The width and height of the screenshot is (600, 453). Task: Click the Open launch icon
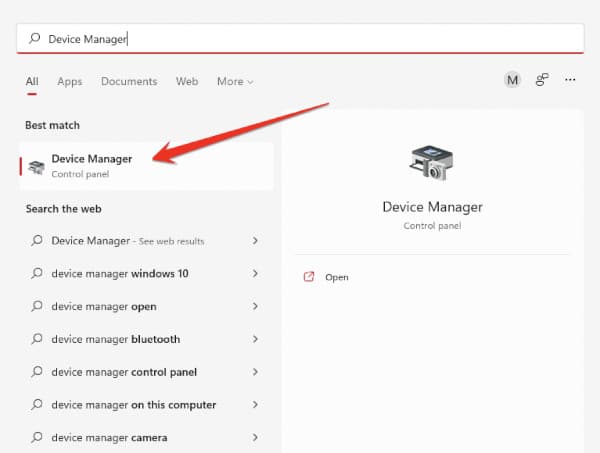[309, 277]
